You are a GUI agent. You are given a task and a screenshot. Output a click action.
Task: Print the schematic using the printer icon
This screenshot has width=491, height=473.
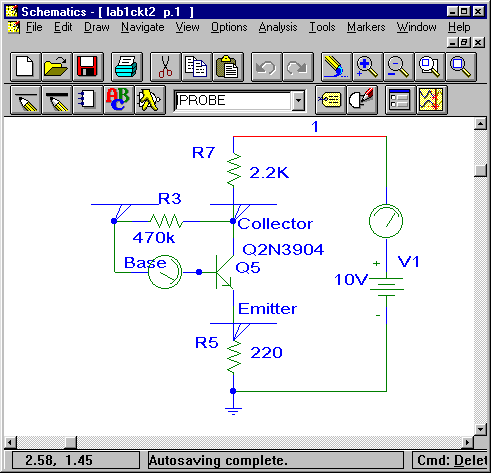(126, 67)
